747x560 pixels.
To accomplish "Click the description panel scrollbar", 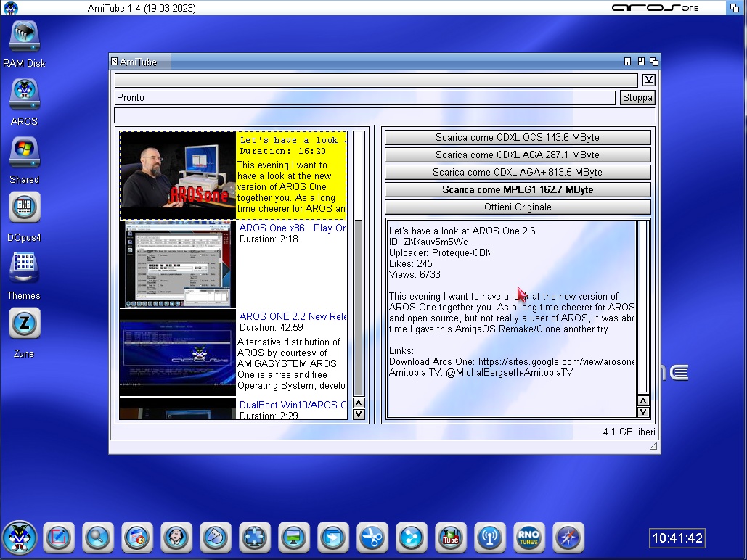I will click(x=643, y=307).
